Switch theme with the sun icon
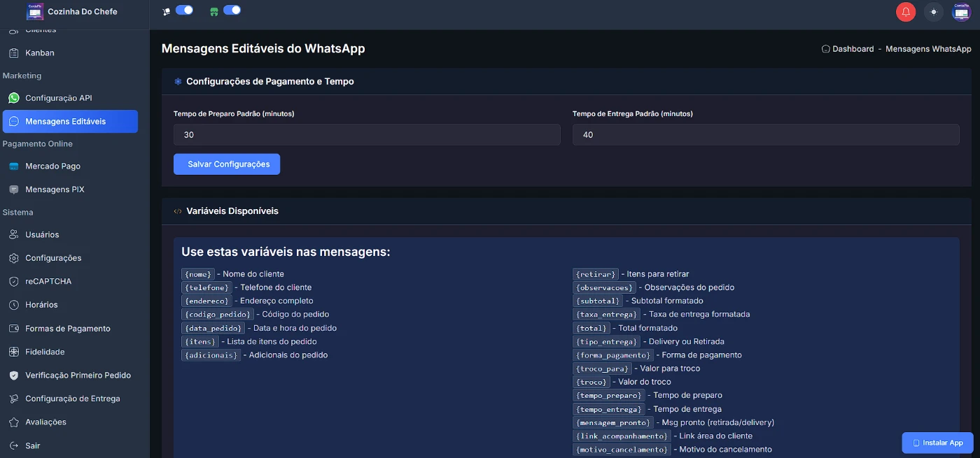The width and height of the screenshot is (980, 458). (x=933, y=12)
